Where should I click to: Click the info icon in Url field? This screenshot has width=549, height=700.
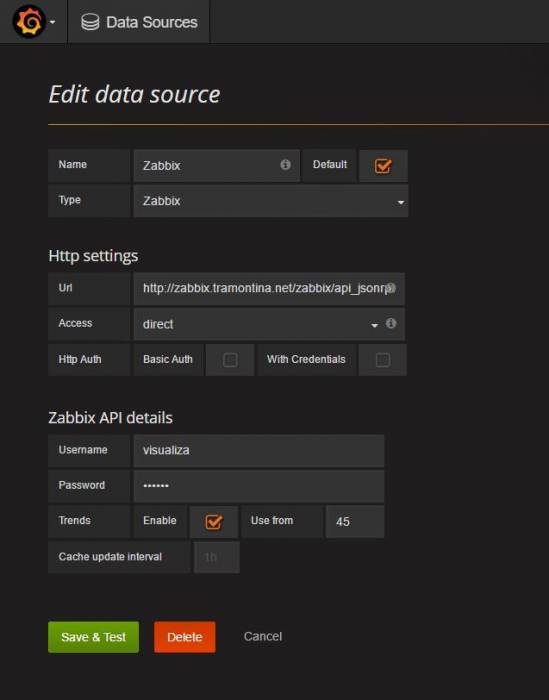391,288
